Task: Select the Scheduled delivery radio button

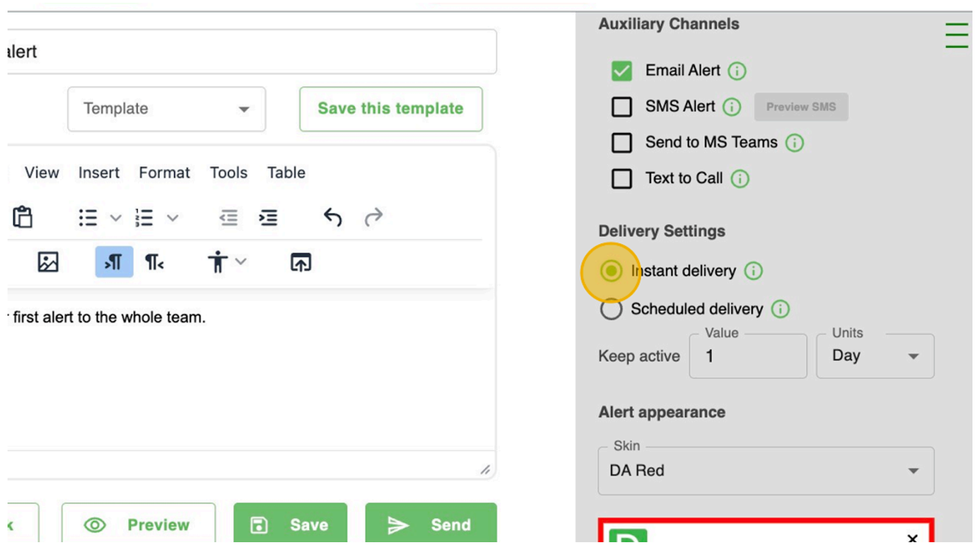Action: 611,309
